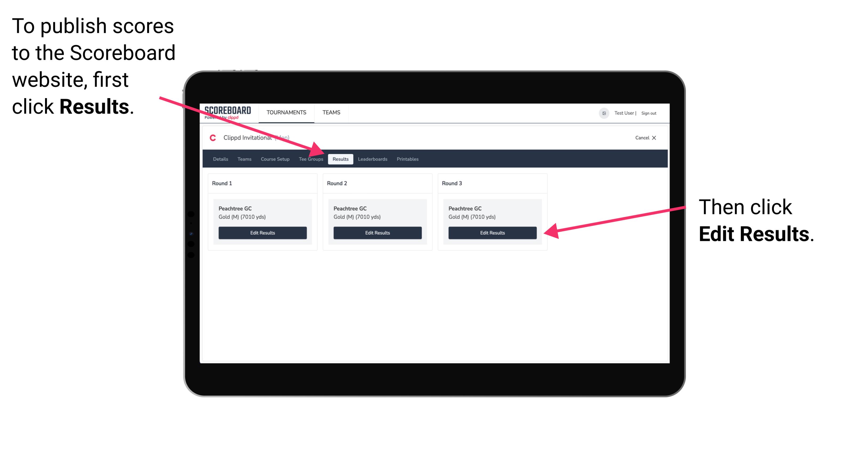Expand the Course Setup tab
The image size is (868, 467).
coord(275,159)
